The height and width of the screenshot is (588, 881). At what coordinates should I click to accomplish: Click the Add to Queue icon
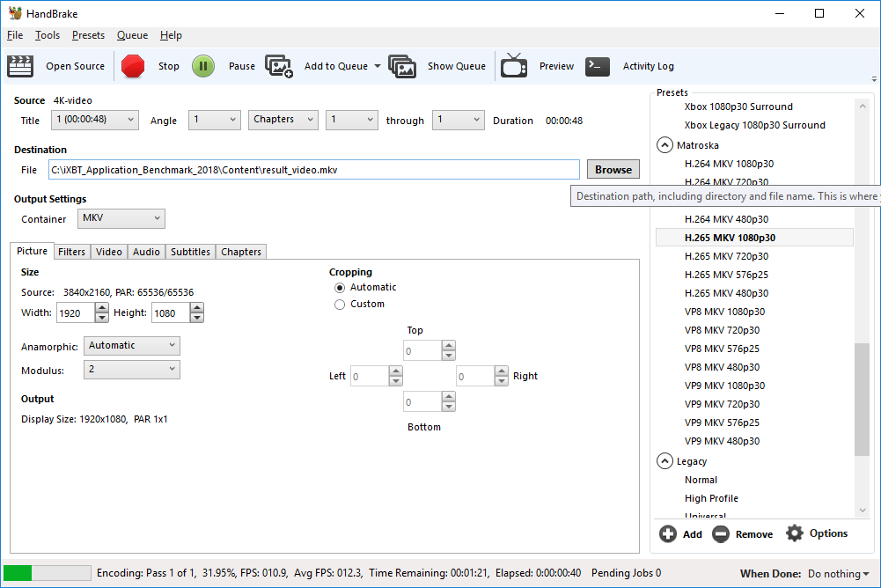point(279,66)
